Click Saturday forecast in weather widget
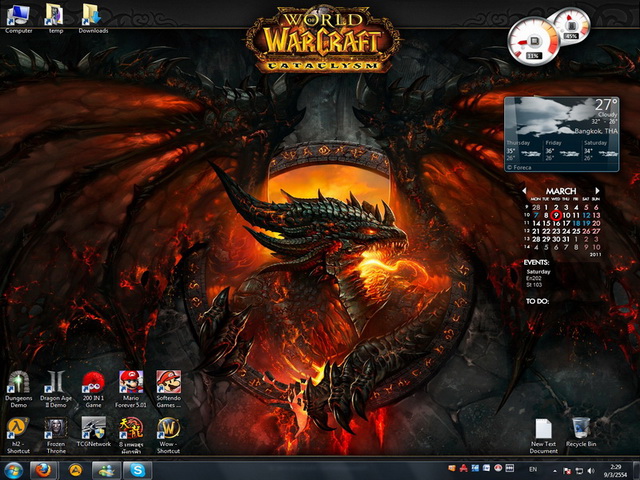640x480 pixels. click(x=600, y=151)
